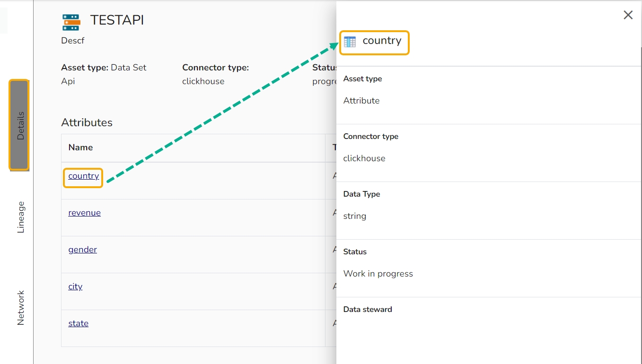Click the Descf description text
The height and width of the screenshot is (364, 642).
tap(73, 41)
